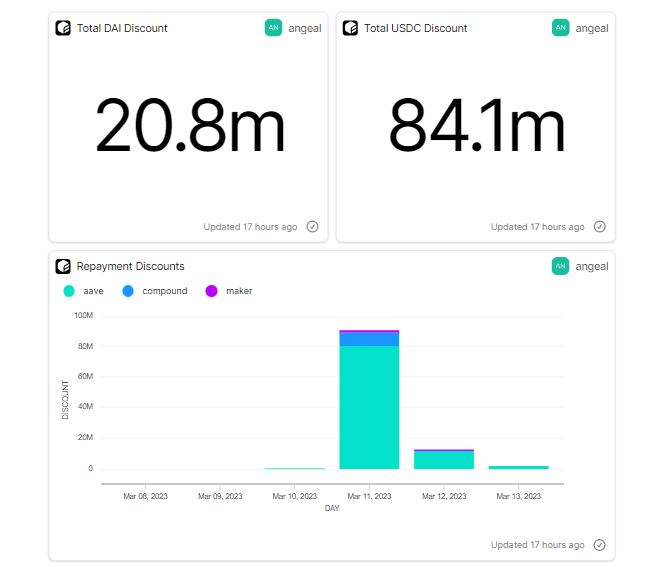The height and width of the screenshot is (567, 670).
Task: Toggle the aave series color dot in legend
Action: click(x=69, y=291)
